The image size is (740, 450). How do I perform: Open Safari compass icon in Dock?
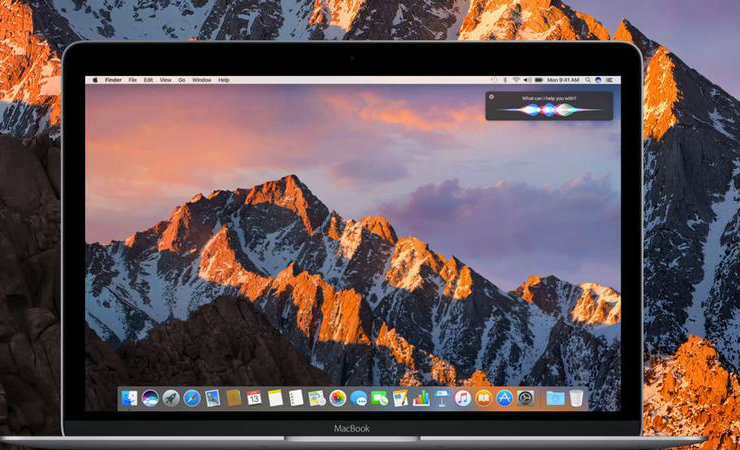[192, 398]
